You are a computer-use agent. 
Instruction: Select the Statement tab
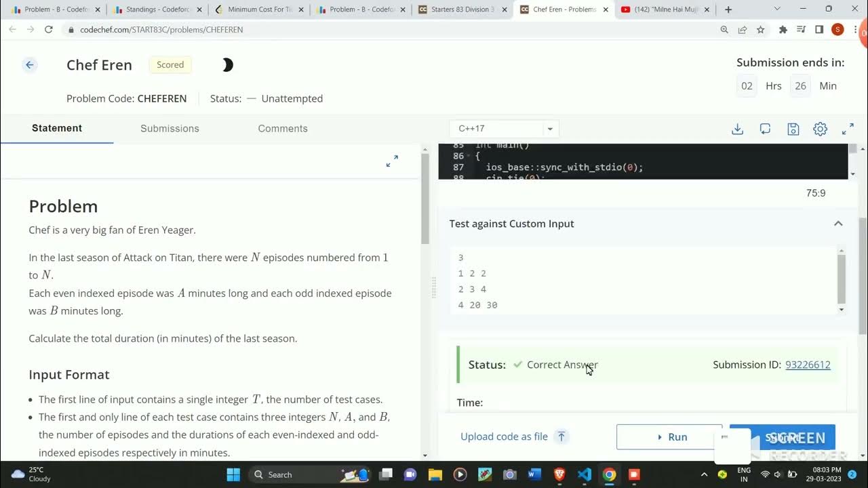57,128
